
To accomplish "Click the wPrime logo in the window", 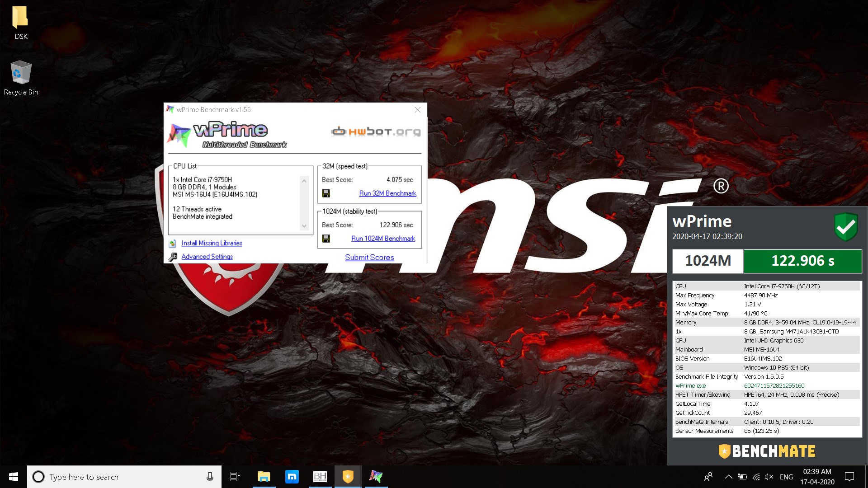I will point(226,134).
